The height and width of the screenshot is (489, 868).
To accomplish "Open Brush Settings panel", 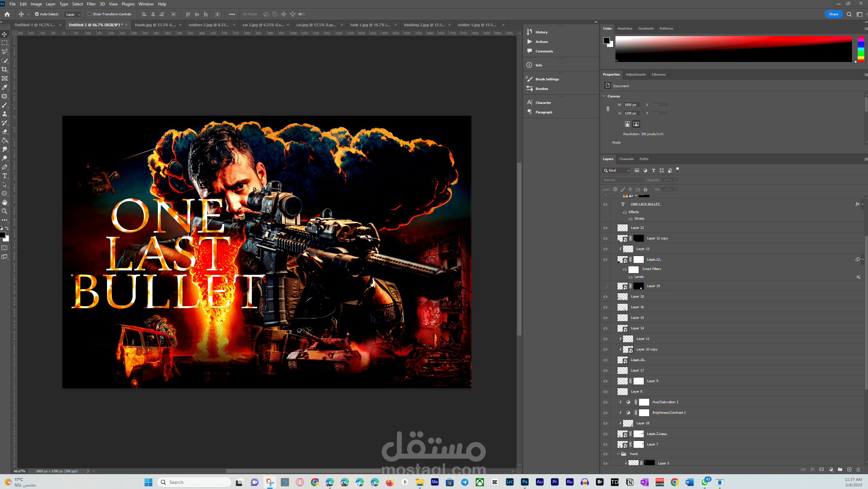I will [x=547, y=79].
